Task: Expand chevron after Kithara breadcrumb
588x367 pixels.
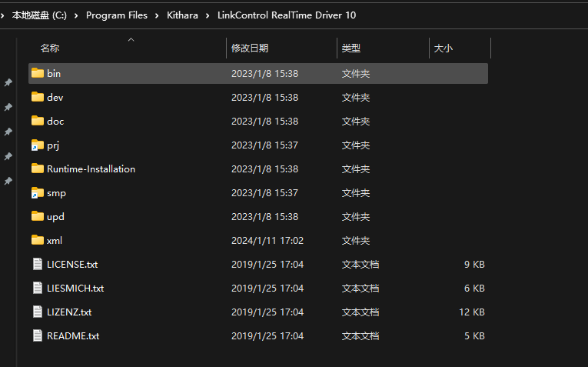Action: click(208, 15)
